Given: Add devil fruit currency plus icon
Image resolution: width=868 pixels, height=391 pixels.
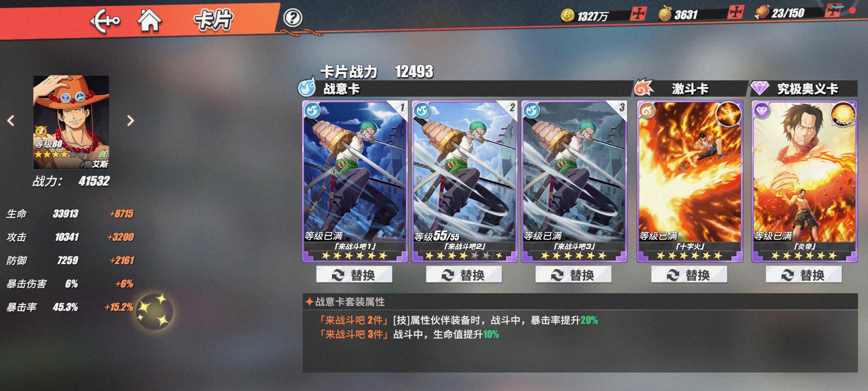Looking at the screenshot, I should tap(736, 13).
